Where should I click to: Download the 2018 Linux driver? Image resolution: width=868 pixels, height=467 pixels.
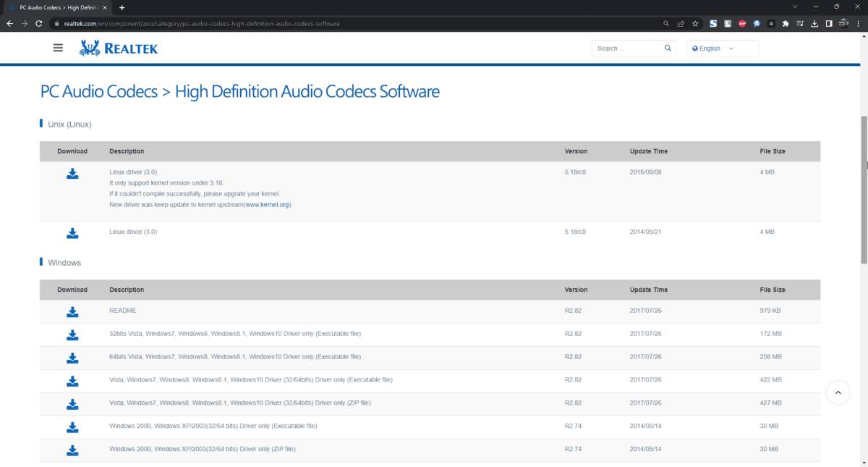[72, 174]
